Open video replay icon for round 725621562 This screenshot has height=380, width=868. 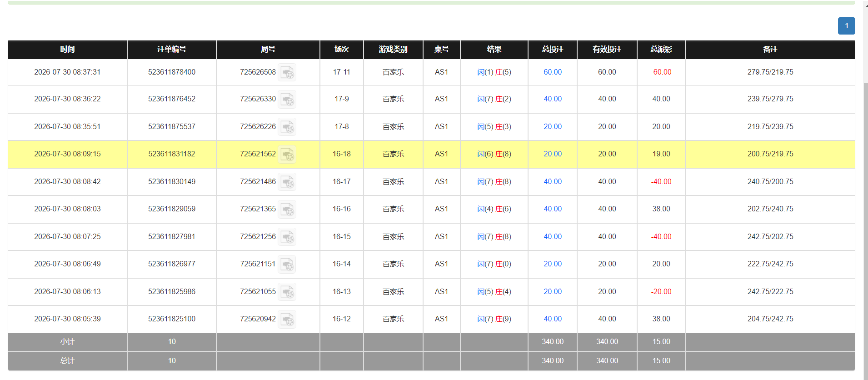(287, 154)
